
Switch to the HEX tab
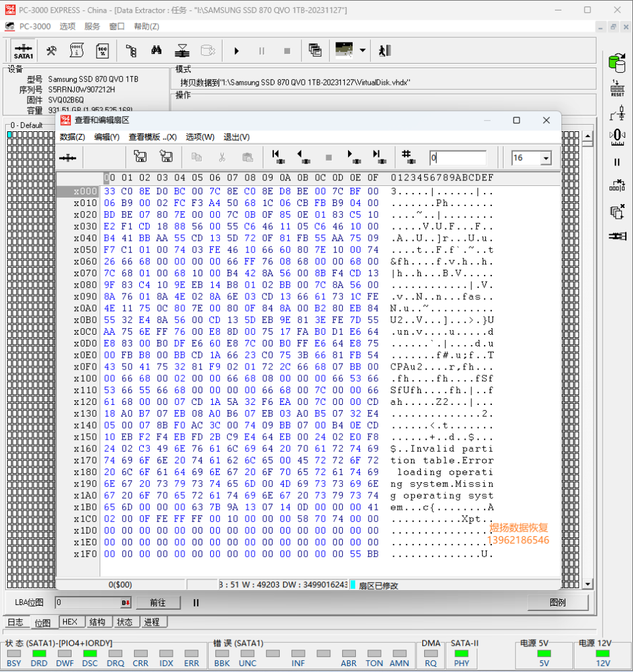pyautogui.click(x=70, y=622)
